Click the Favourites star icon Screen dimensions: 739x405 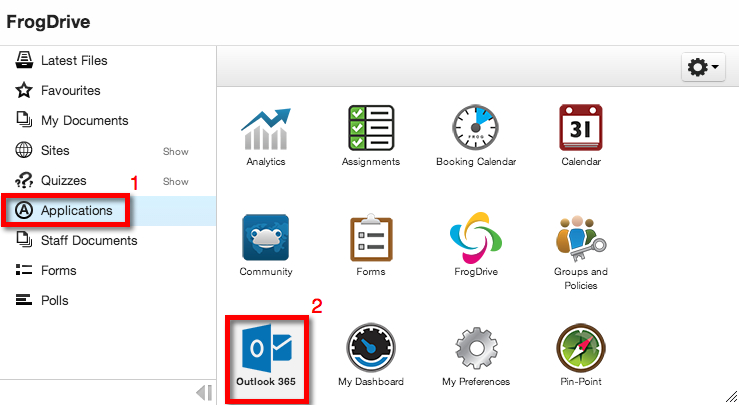(24, 90)
